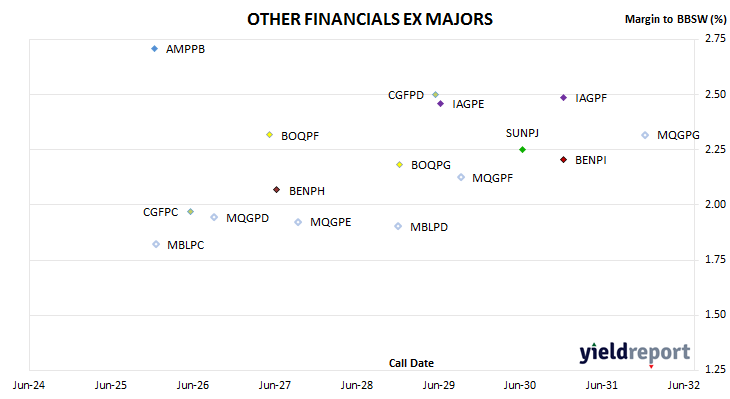This screenshot has width=730, height=399.
Task: Click the MBLPD hollow diamond marker
Action: (x=398, y=226)
